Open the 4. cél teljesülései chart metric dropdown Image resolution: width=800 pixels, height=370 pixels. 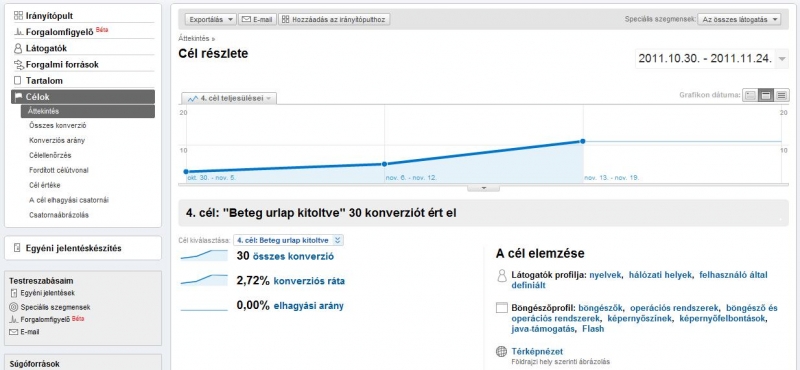point(229,98)
